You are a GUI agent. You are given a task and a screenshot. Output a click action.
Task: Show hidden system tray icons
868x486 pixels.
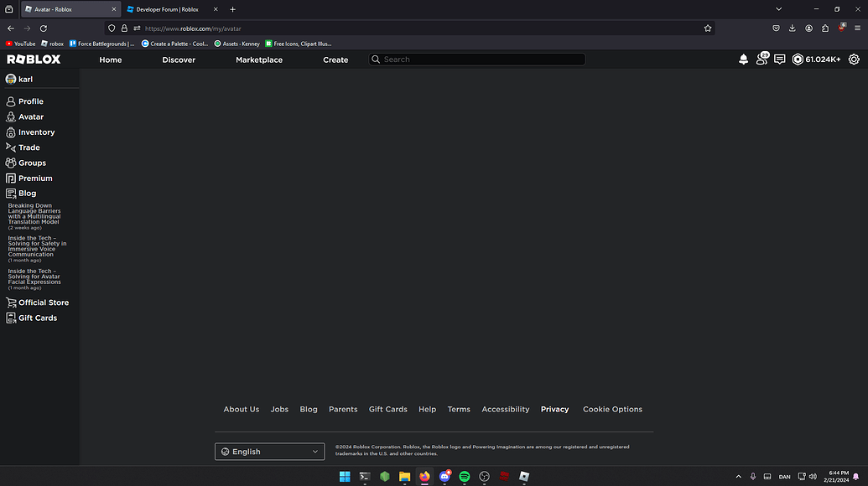click(x=739, y=477)
